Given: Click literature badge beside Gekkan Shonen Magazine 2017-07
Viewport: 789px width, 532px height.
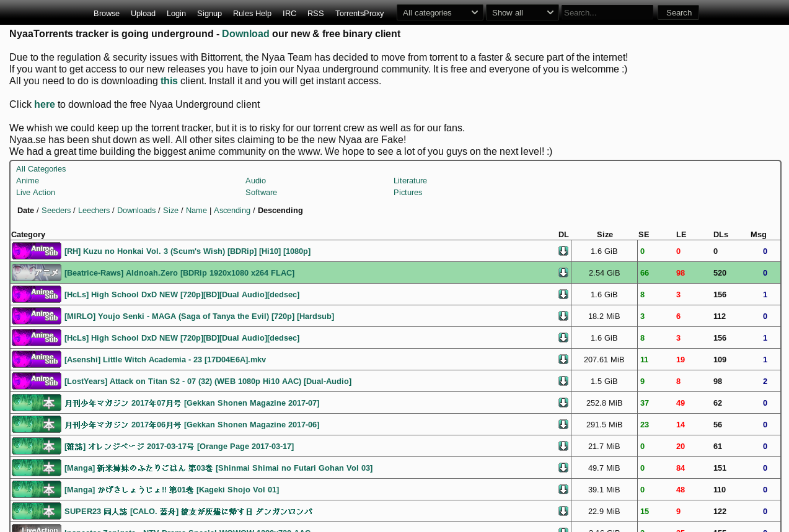Looking at the screenshot, I should (37, 403).
